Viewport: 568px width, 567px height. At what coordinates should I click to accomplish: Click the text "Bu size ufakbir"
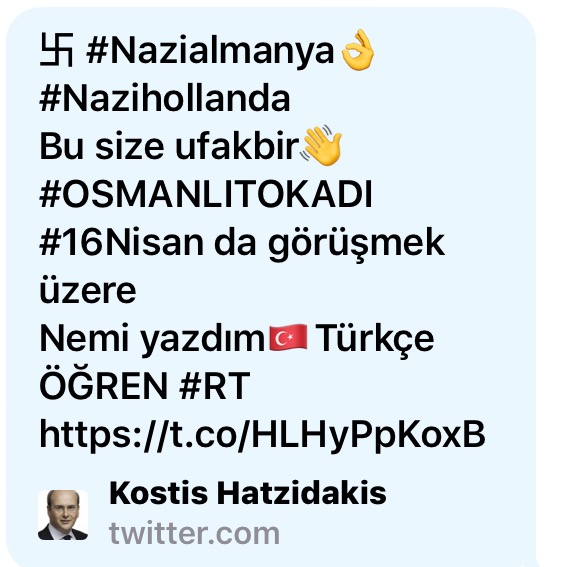[169, 146]
